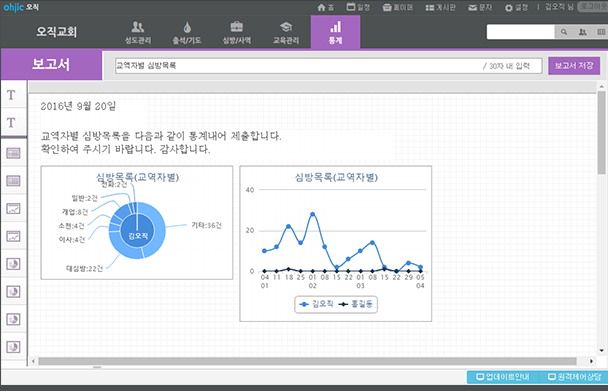Toggle 홍길동 series in chart legend
This screenshot has height=391, width=608.
tap(356, 304)
